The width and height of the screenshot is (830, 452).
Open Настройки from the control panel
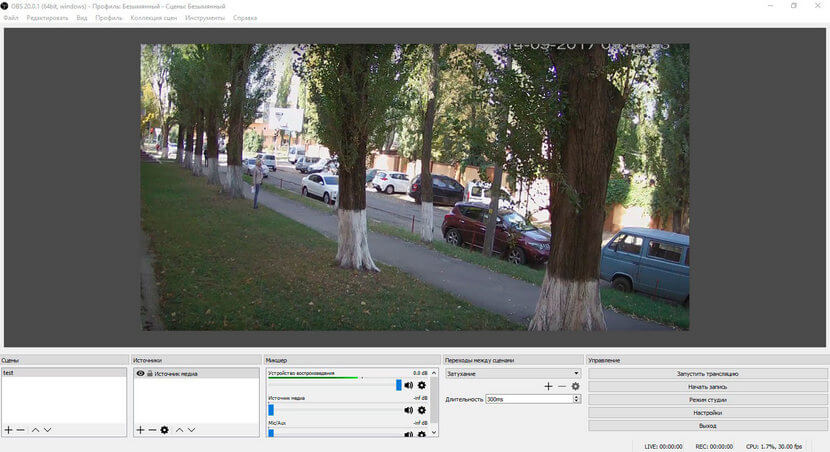[x=707, y=413]
